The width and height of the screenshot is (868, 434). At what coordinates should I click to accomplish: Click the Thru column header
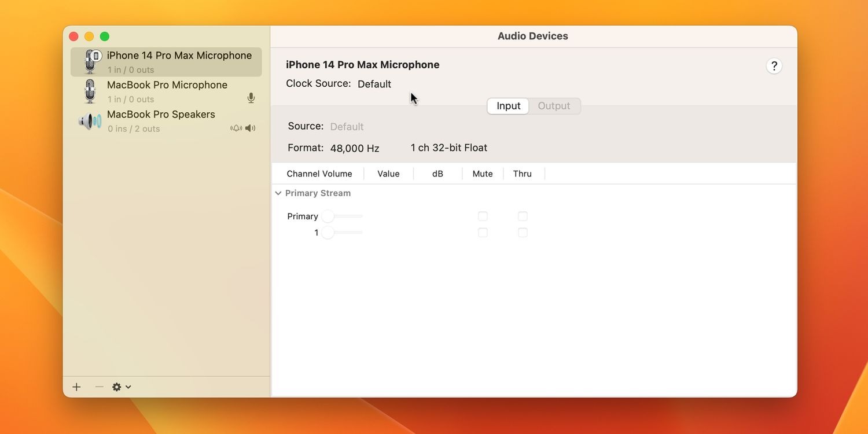tap(523, 174)
